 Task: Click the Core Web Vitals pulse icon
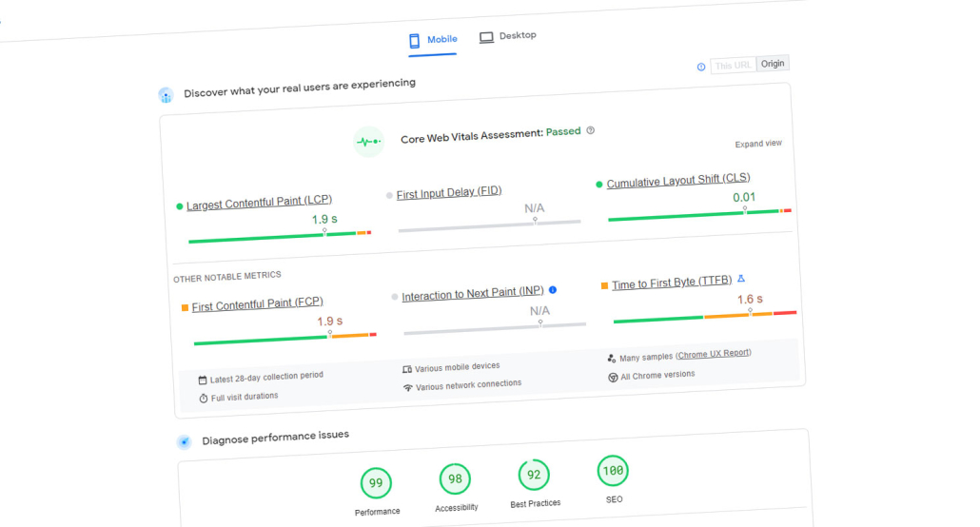pyautogui.click(x=368, y=142)
